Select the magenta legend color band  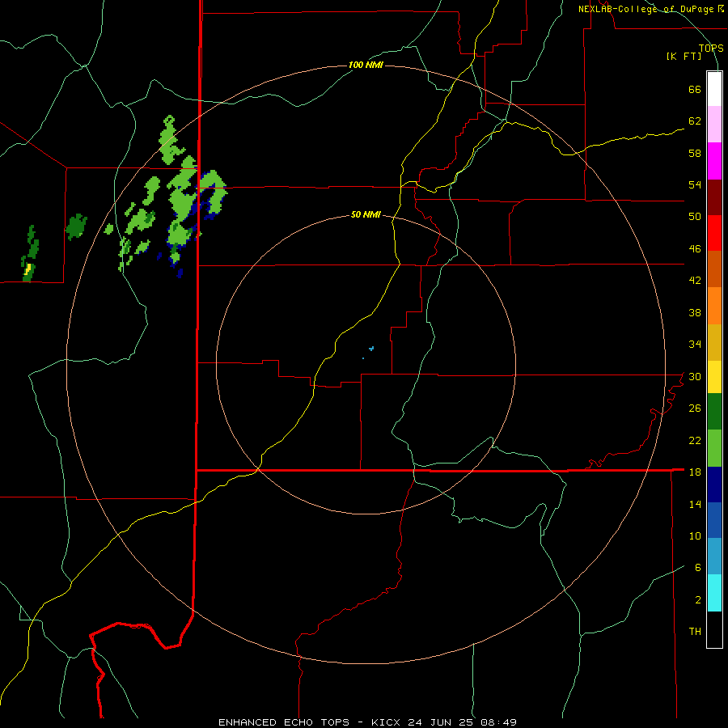pos(714,161)
